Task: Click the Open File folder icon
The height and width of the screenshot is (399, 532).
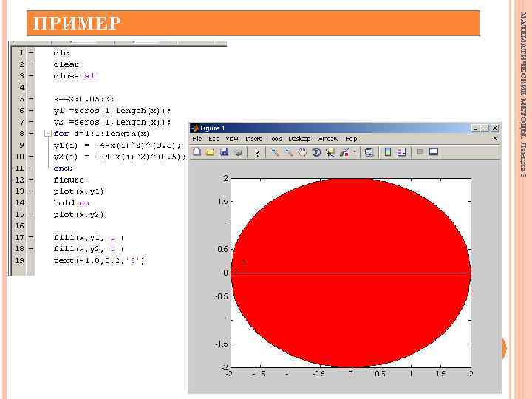Action: click(211, 152)
